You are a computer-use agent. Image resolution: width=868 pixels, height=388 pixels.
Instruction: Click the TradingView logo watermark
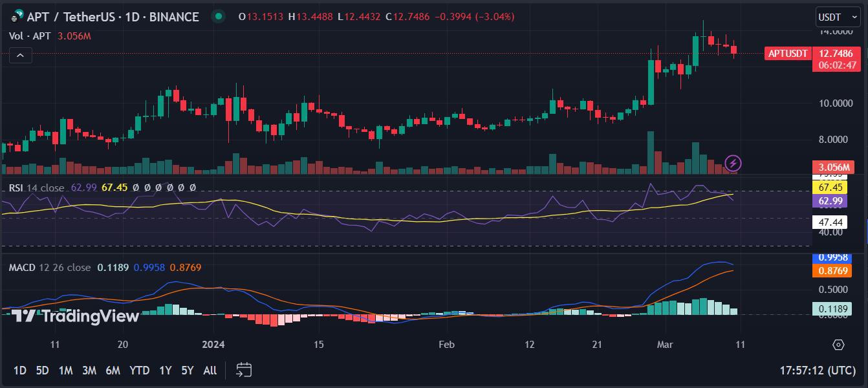75,316
